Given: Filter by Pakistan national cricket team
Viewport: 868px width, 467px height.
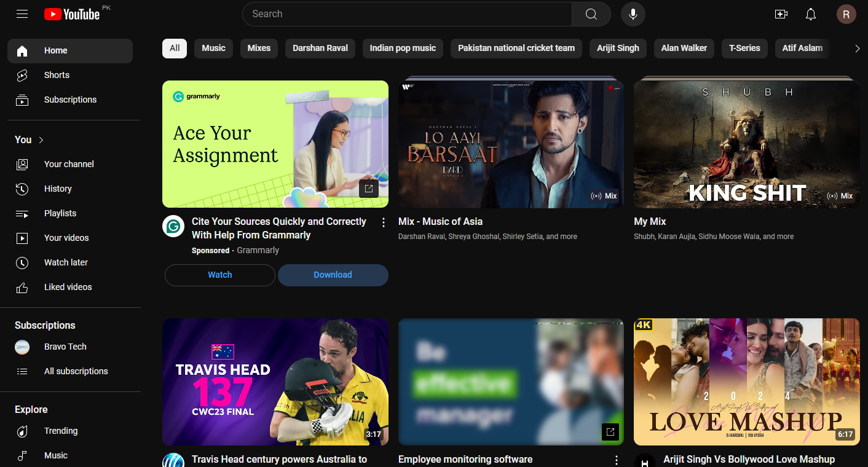Looking at the screenshot, I should point(516,49).
